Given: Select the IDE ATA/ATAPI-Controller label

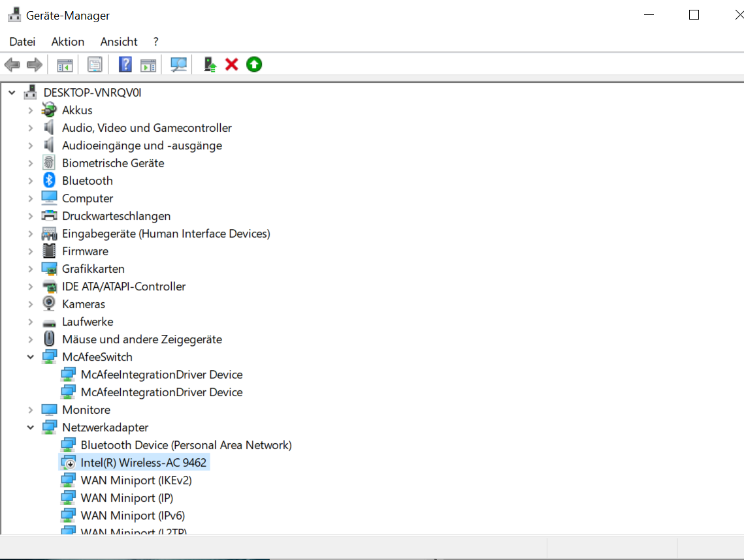Looking at the screenshot, I should coord(124,287).
